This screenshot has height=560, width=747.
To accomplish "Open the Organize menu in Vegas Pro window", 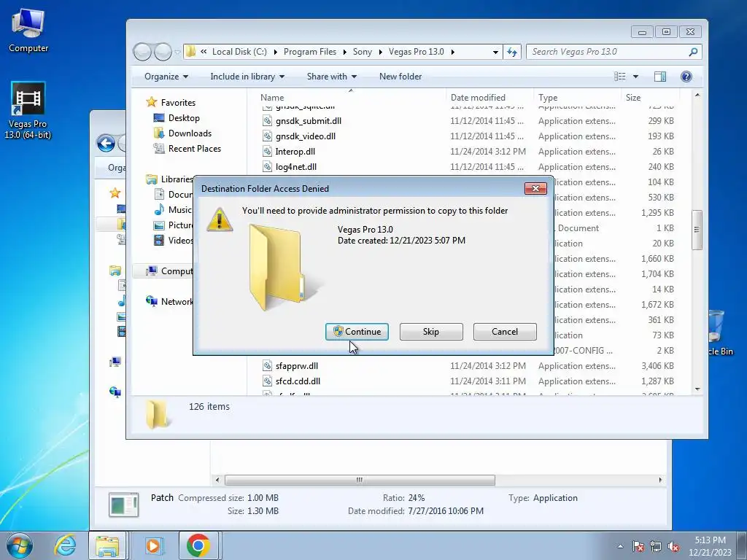I will [166, 76].
